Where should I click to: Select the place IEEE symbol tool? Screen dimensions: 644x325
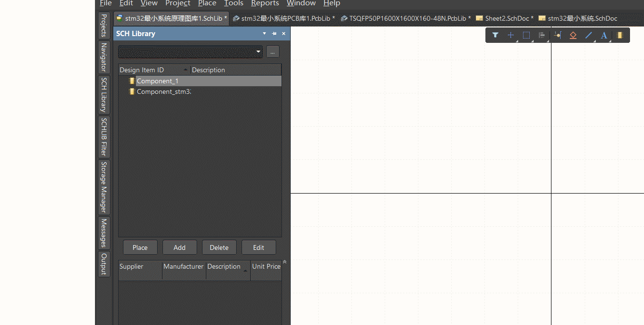pyautogui.click(x=573, y=35)
